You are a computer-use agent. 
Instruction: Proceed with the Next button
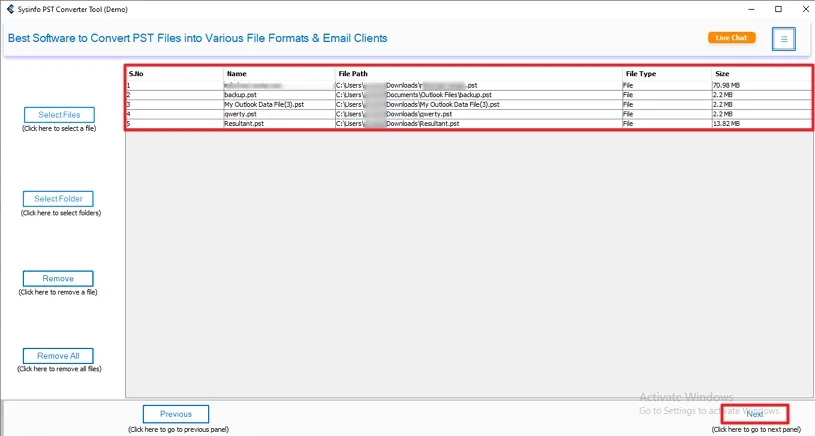point(755,414)
